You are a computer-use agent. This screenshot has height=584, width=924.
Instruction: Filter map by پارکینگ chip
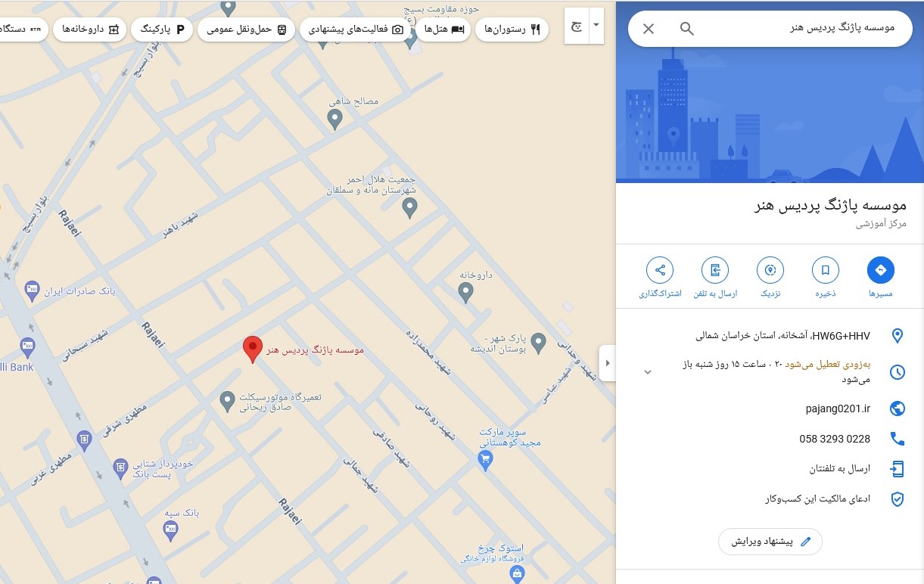click(161, 30)
